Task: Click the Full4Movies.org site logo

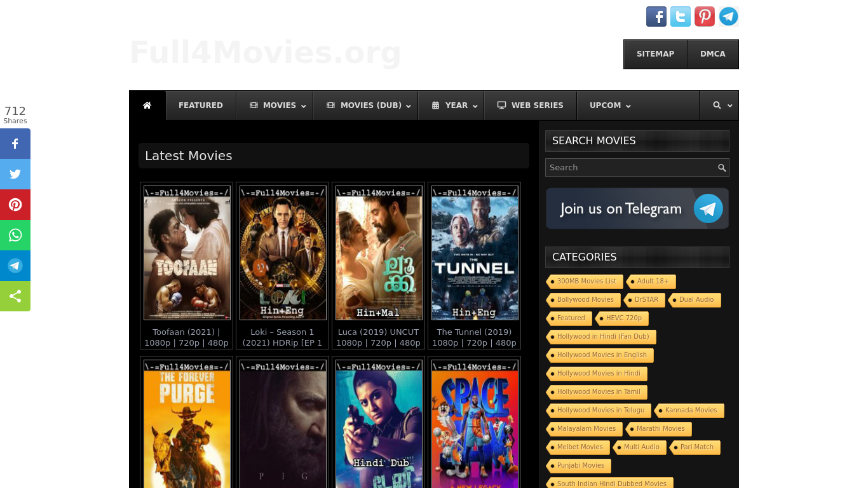Action: click(265, 53)
